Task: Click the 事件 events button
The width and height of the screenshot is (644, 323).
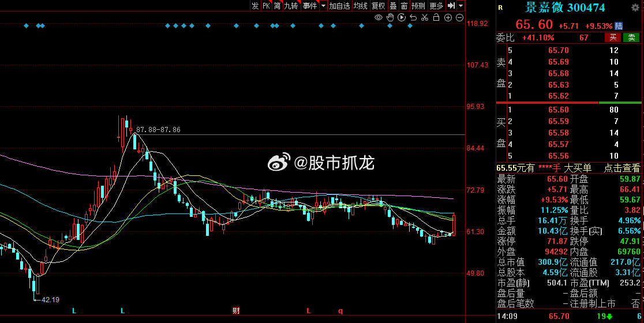Action: pos(310,5)
